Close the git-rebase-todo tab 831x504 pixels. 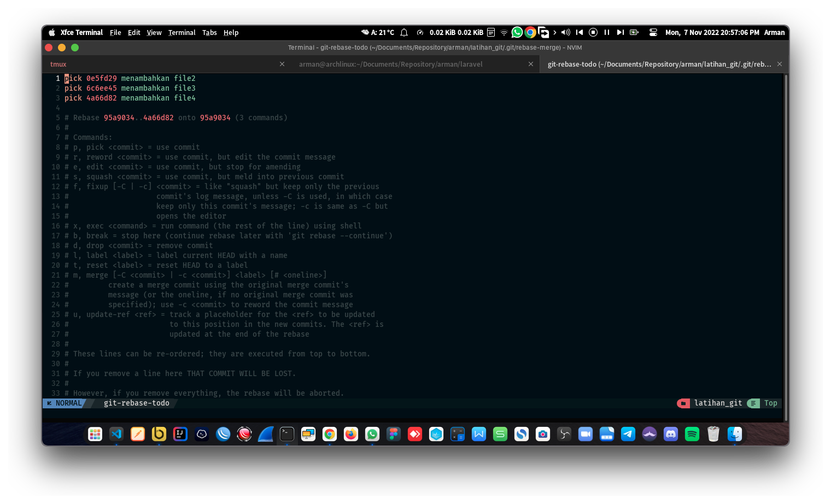pos(780,64)
